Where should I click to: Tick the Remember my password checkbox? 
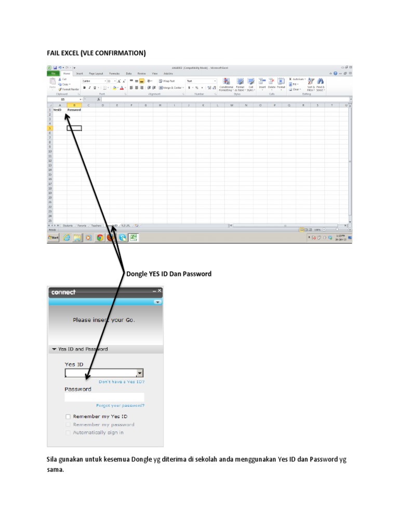point(68,425)
